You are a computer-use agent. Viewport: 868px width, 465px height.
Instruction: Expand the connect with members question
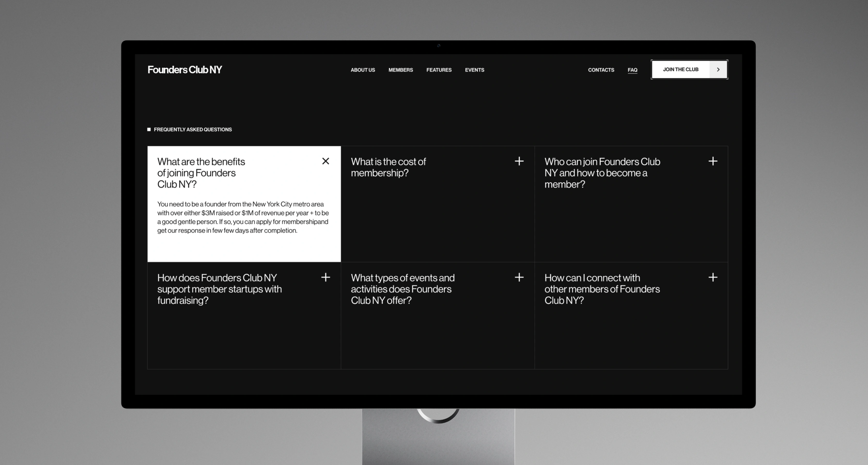click(713, 277)
